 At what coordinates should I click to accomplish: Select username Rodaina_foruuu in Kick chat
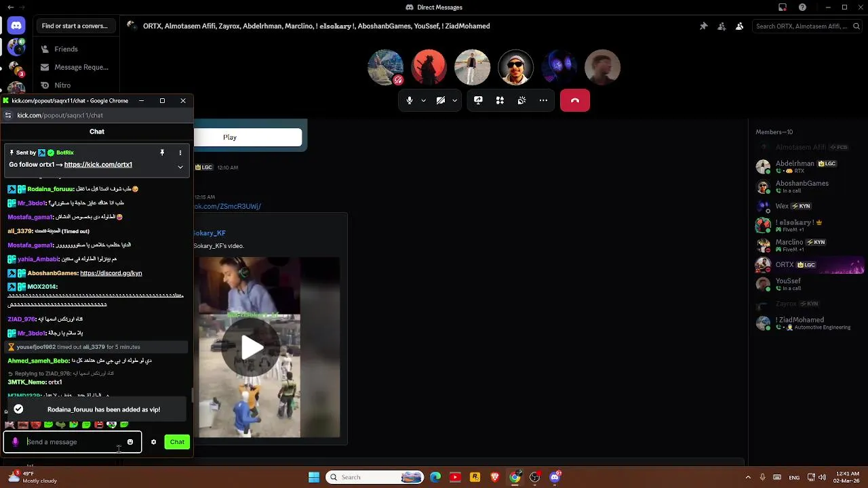click(50, 189)
